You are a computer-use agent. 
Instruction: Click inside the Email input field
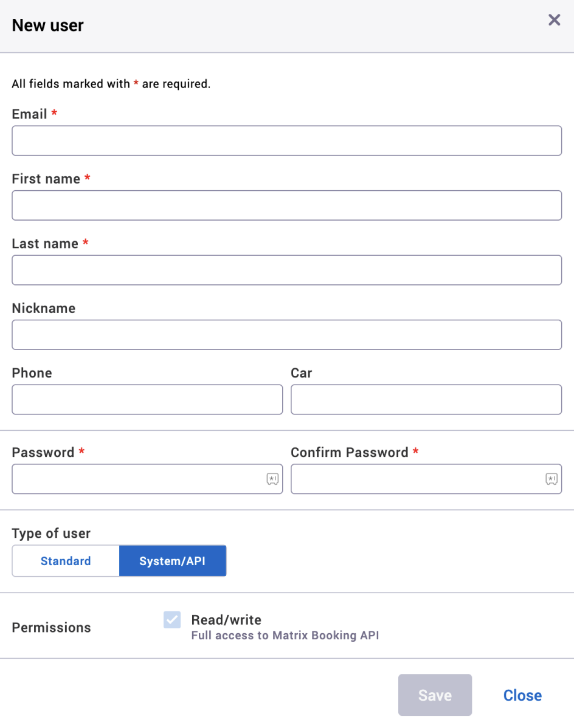tap(287, 140)
